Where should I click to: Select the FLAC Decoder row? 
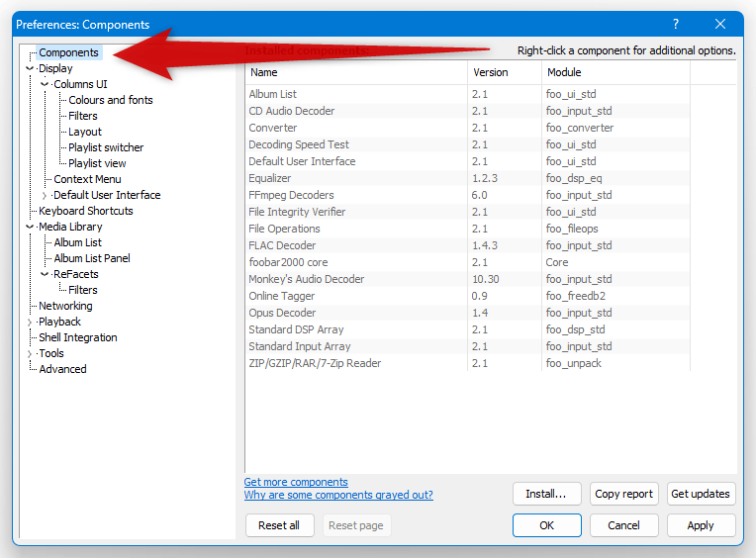(468, 245)
